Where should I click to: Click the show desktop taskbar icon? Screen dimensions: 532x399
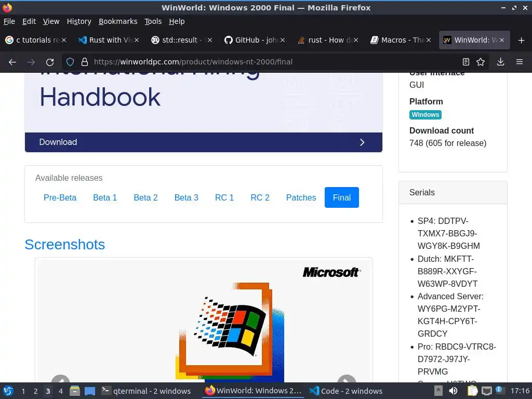90,391
